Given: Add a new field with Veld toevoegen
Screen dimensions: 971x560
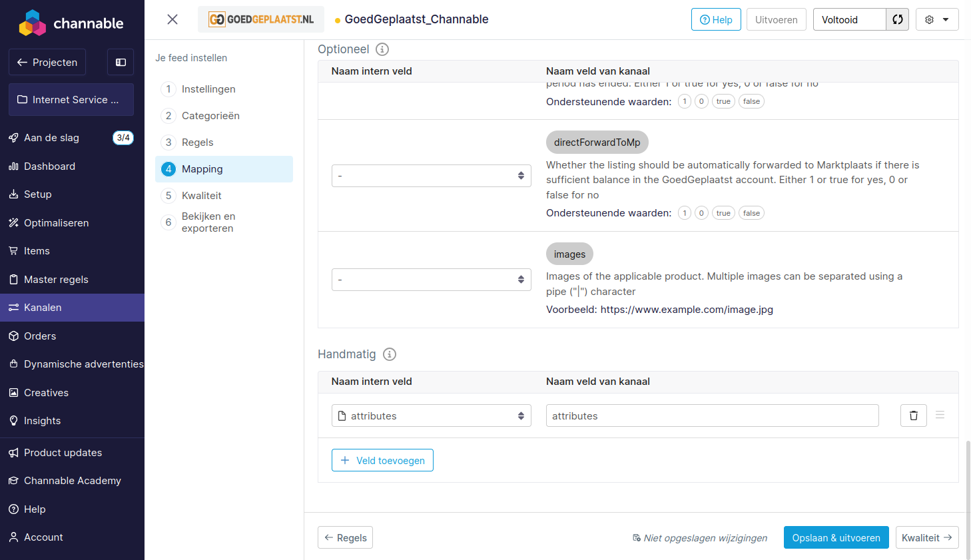Looking at the screenshot, I should (x=382, y=459).
